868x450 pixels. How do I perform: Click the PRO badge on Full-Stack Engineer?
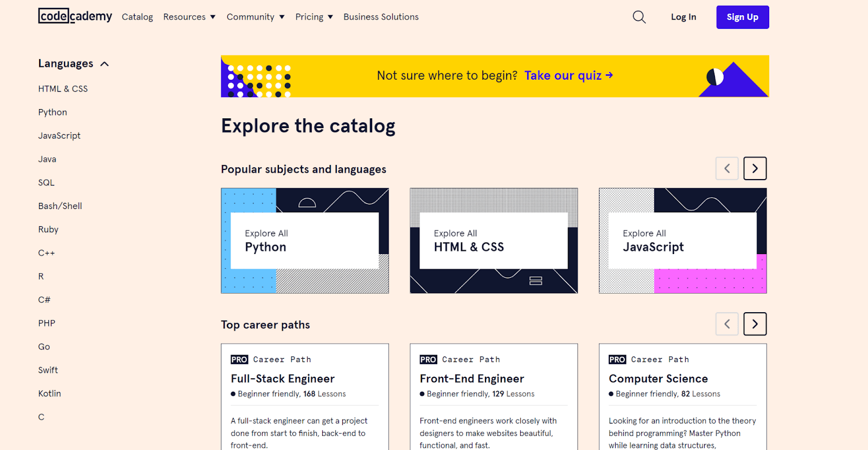[239, 359]
